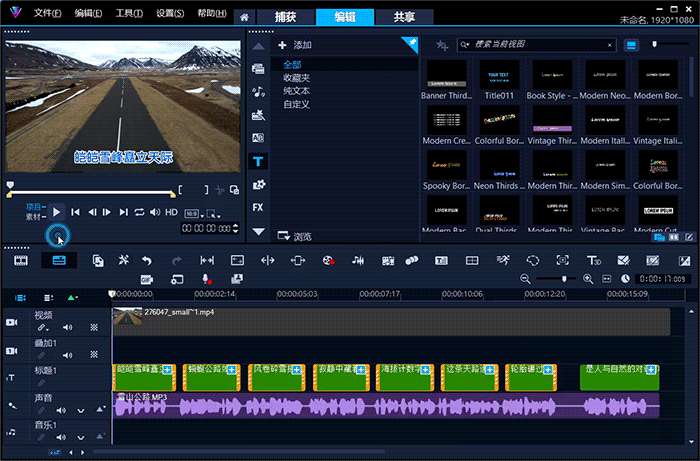Switch to the 共享 tab
This screenshot has height=461, width=700.
click(404, 17)
